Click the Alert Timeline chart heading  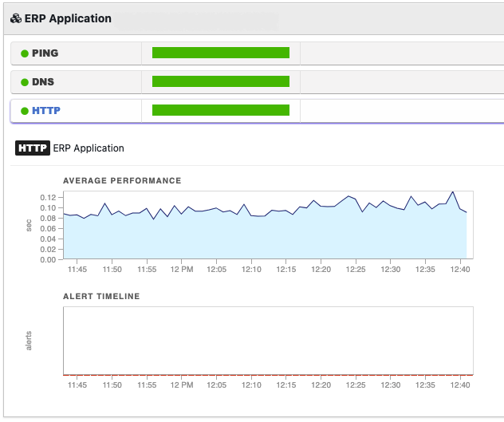(101, 297)
